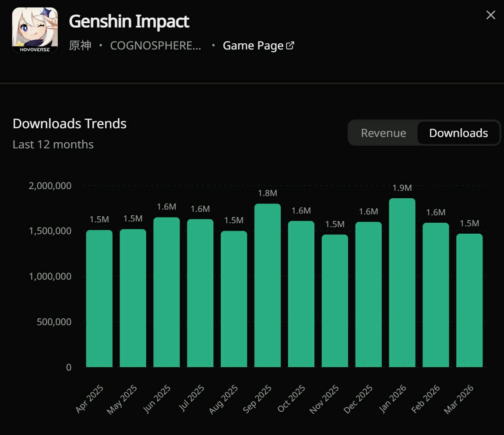Select the Feb 2026 downloads bar

tap(436, 295)
